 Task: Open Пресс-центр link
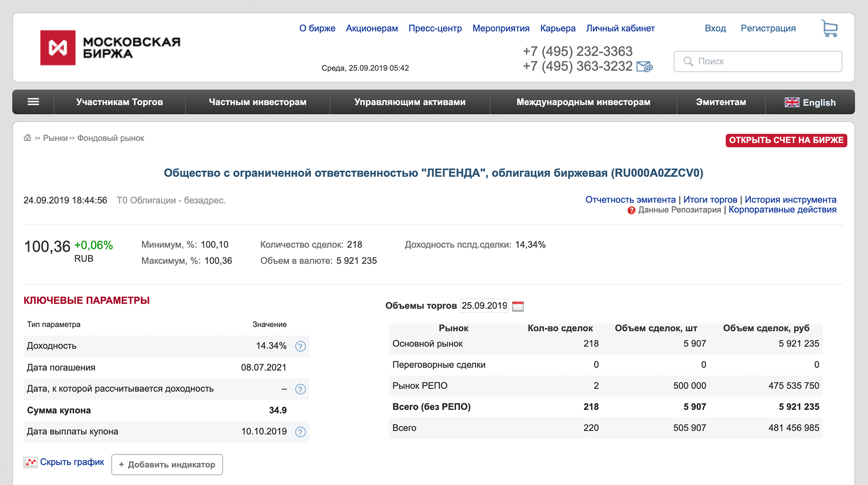435,28
